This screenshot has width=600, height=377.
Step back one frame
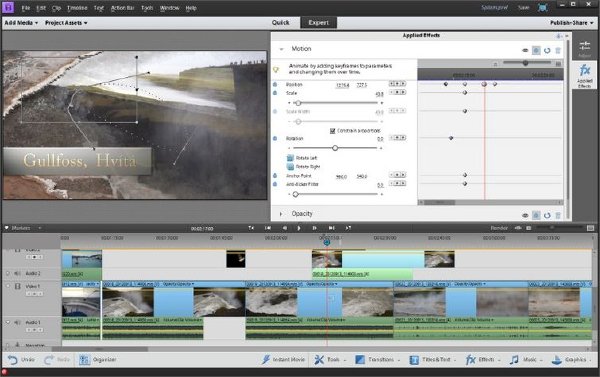coord(285,228)
